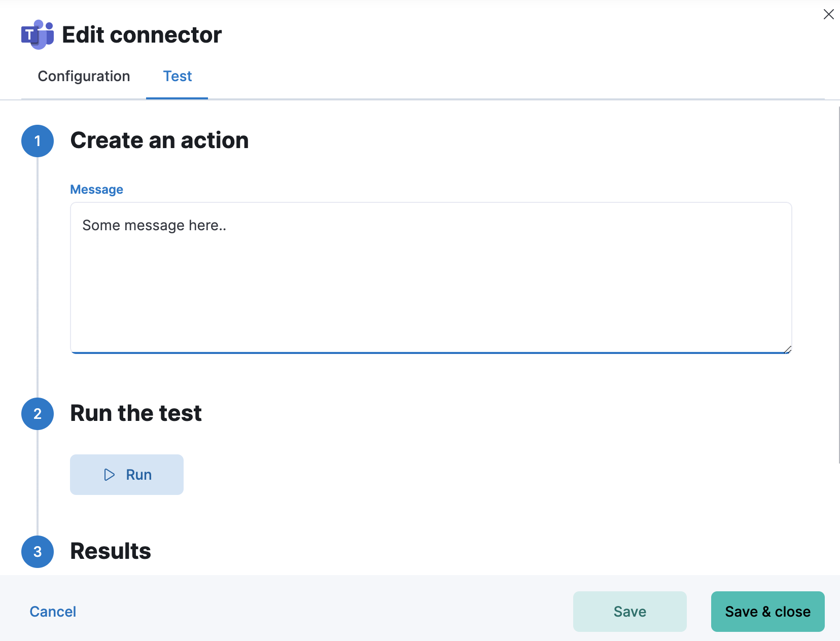Viewport: 840px width, 641px height.
Task: Click Save & close button
Action: click(x=767, y=612)
